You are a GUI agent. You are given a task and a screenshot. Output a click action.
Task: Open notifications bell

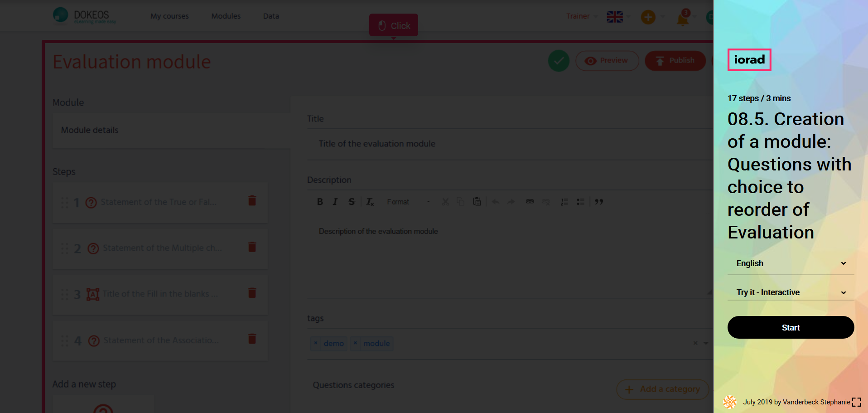[683, 19]
